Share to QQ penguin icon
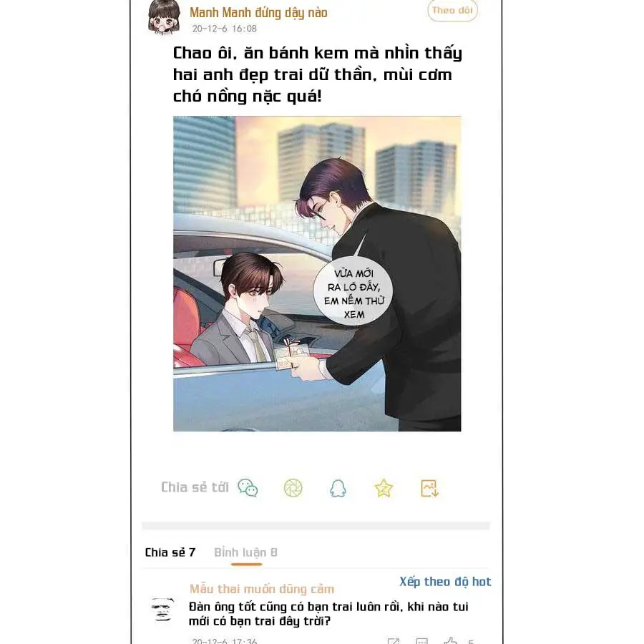 tap(338, 488)
